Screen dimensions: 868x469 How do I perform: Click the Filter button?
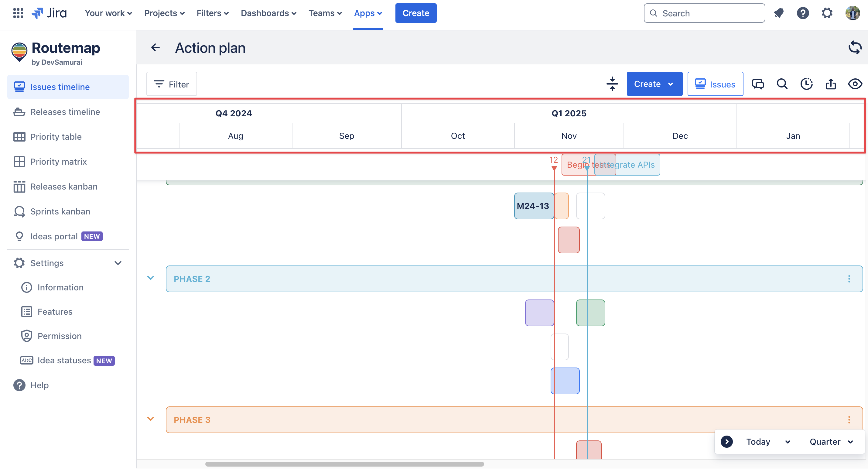pos(172,84)
